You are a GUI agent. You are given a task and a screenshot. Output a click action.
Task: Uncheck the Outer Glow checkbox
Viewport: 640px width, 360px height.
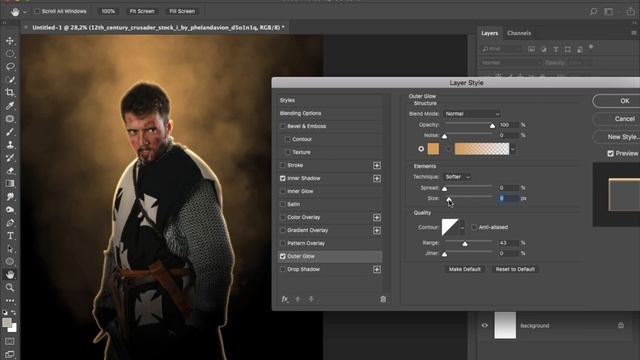pos(282,256)
